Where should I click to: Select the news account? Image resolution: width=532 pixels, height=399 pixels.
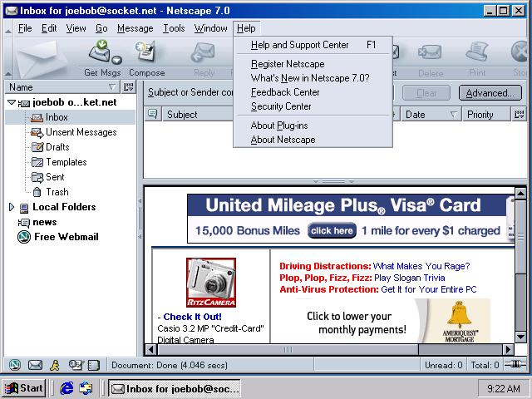(x=37, y=222)
